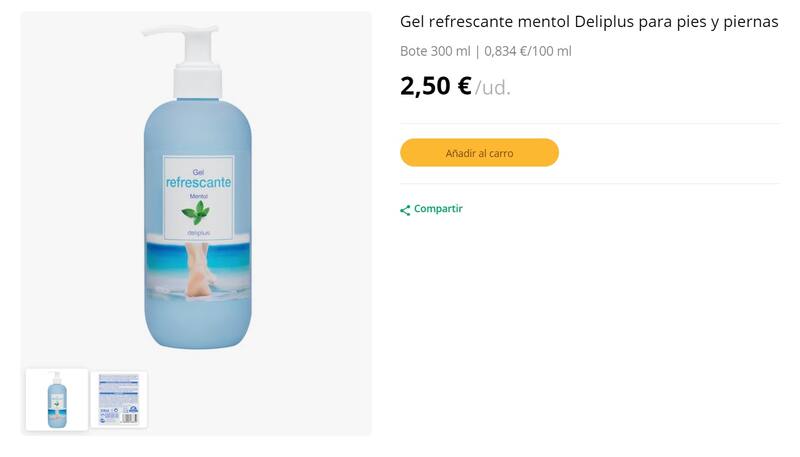Show the back label thumbnail image
The width and height of the screenshot is (800, 457).
click(x=119, y=399)
